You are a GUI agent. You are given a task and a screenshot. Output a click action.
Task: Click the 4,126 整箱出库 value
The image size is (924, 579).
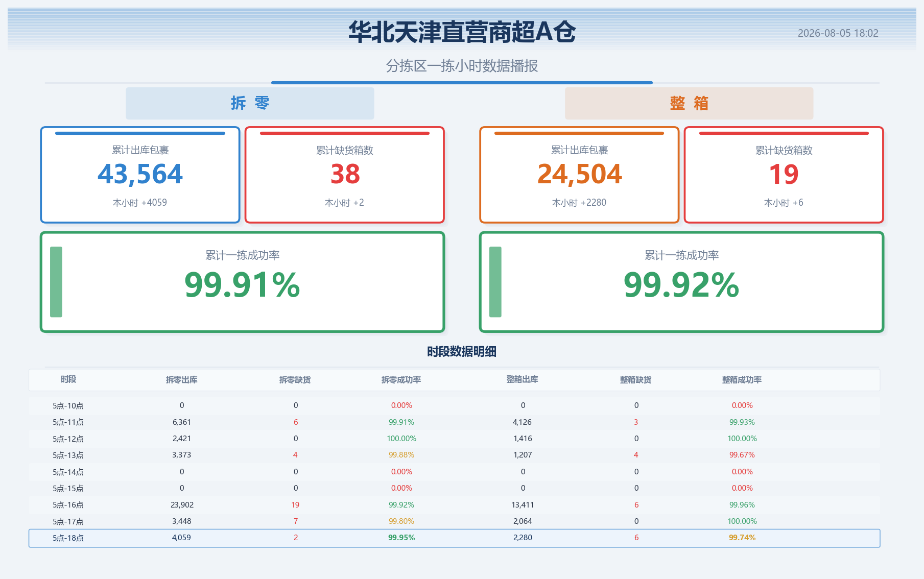[x=523, y=422]
